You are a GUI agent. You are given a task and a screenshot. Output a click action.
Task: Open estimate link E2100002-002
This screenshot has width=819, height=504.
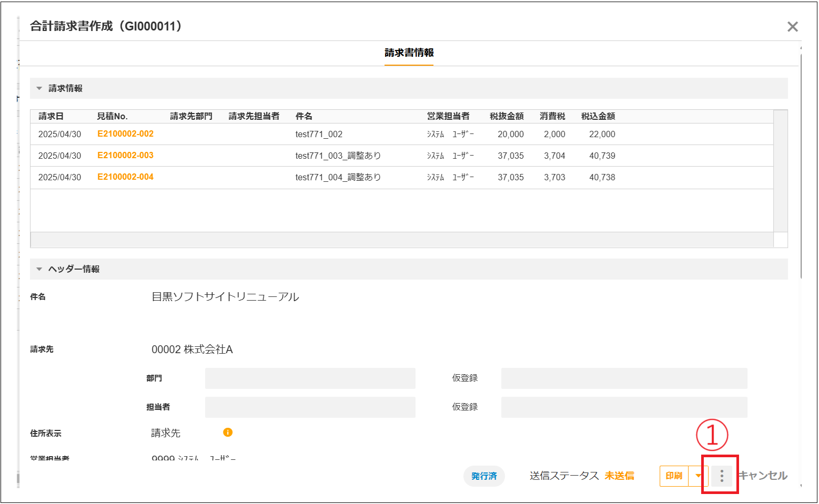pos(125,134)
